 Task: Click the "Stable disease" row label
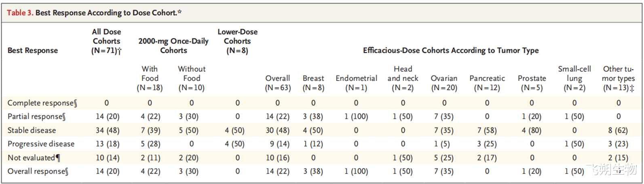click(x=32, y=130)
